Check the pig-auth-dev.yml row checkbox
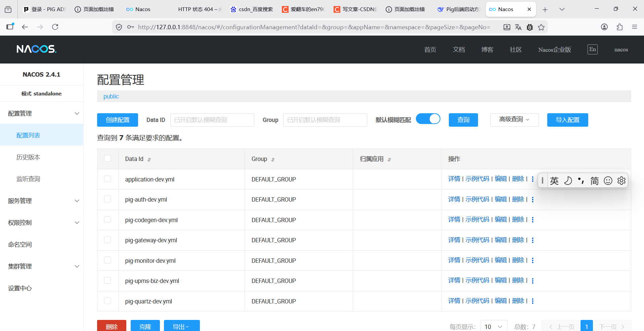The image size is (644, 331). (108, 199)
